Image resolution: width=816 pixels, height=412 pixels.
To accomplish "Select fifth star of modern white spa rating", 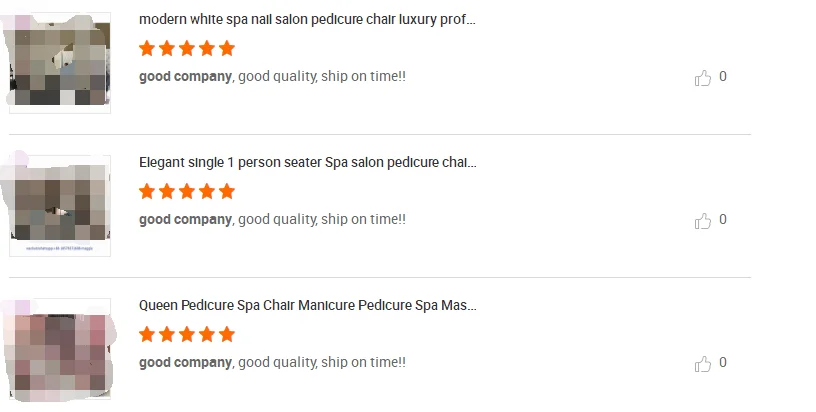I will pos(227,48).
